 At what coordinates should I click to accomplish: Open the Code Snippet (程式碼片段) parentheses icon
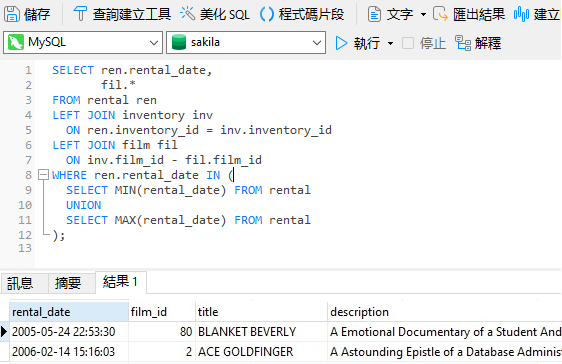tap(267, 14)
